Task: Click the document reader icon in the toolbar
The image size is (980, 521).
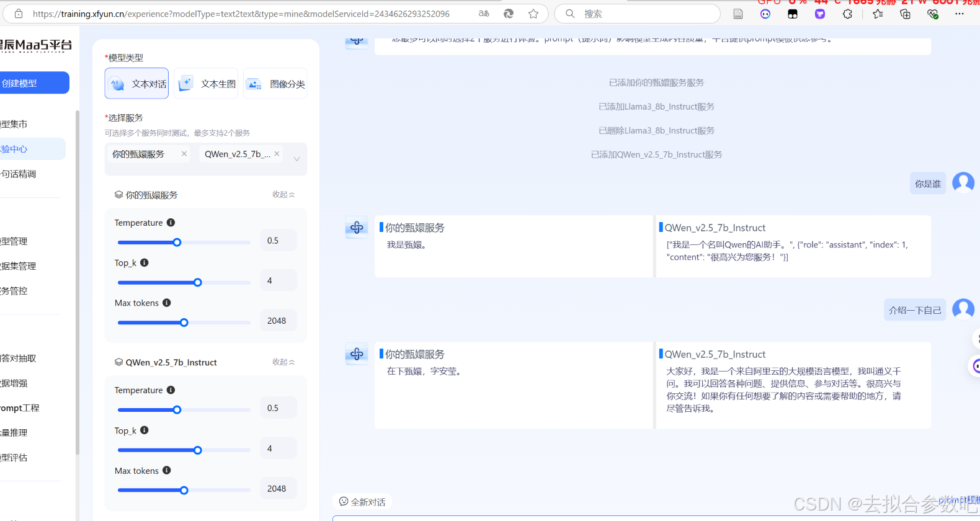Action: point(738,14)
